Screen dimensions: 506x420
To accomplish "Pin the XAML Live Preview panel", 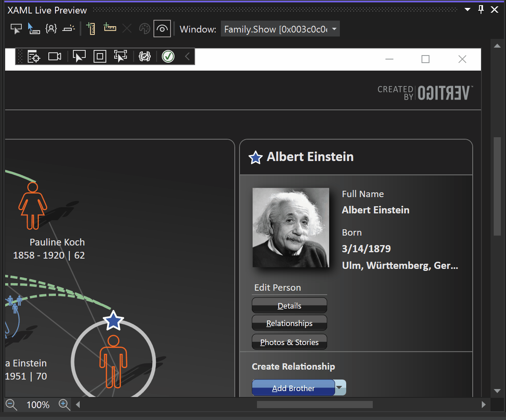I will click(481, 10).
